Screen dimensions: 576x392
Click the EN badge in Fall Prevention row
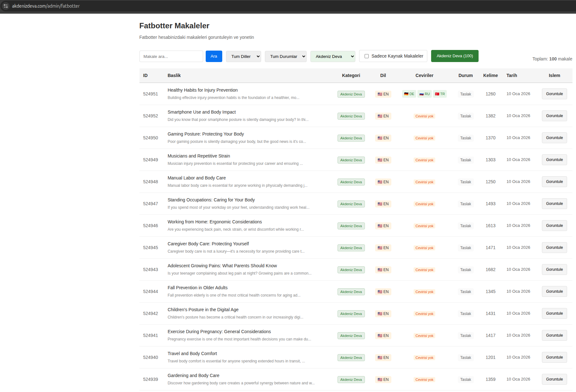coord(383,292)
